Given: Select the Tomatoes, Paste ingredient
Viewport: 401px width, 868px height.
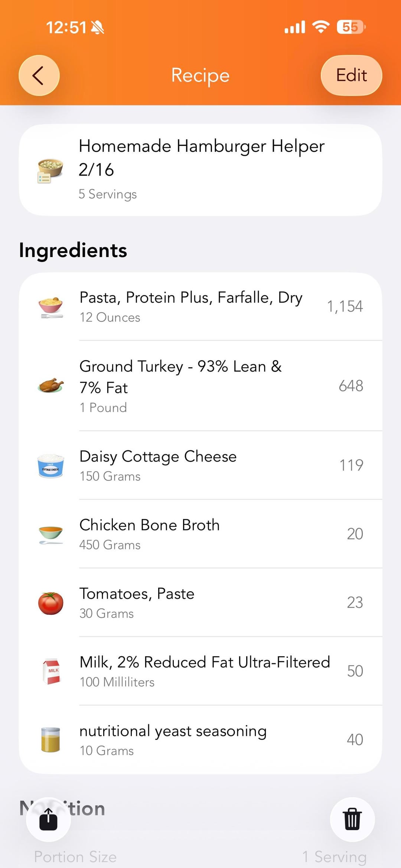Looking at the screenshot, I should tap(137, 594).
